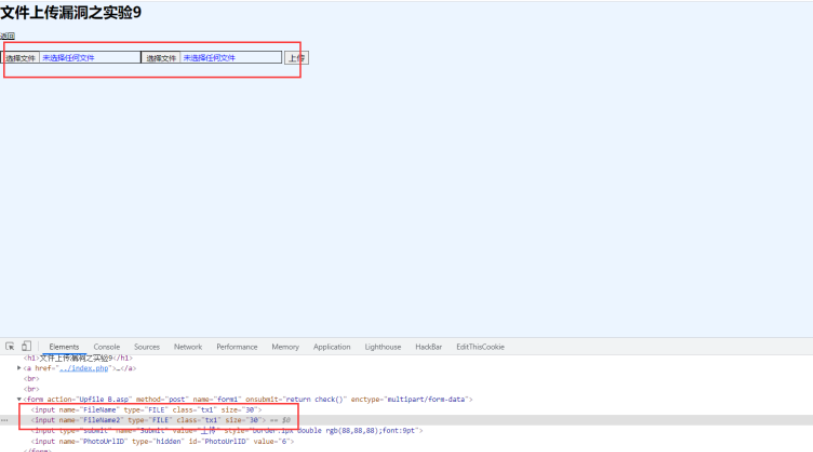Expand the anchor element node in DOM tree
813x452 pixels.
click(x=20, y=368)
